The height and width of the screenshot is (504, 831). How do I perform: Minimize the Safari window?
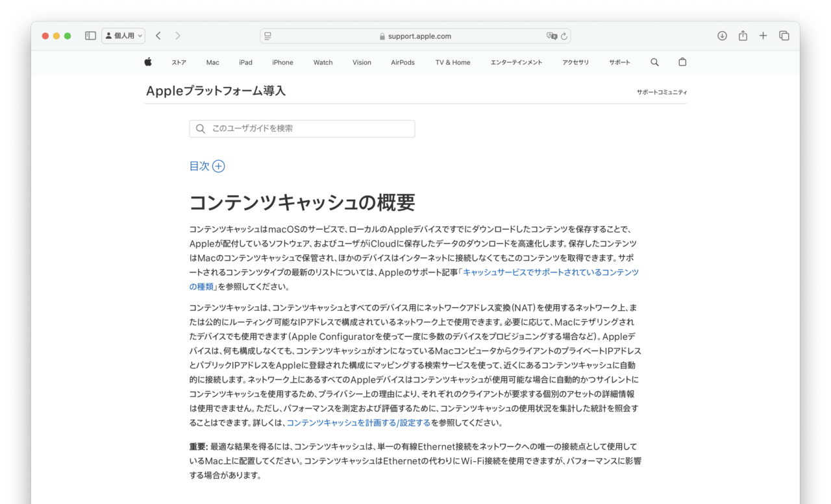click(x=56, y=36)
